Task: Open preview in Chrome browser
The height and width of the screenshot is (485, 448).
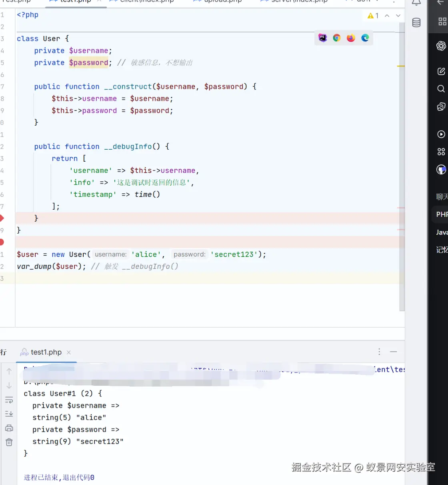Action: coord(337,38)
